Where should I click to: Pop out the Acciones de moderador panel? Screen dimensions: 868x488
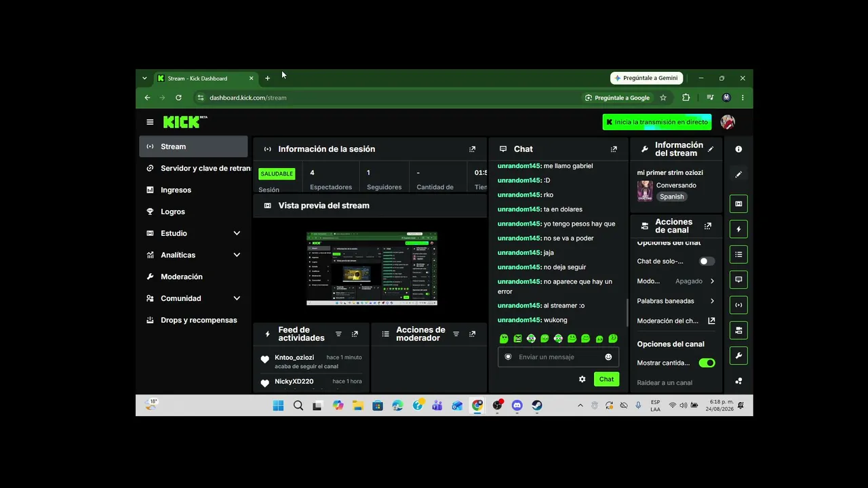472,334
